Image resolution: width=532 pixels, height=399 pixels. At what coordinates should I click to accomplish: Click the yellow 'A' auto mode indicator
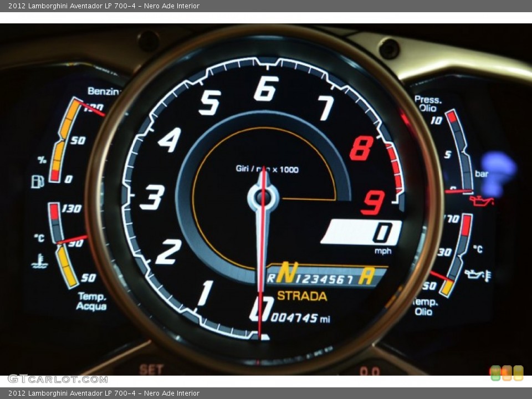(367, 276)
